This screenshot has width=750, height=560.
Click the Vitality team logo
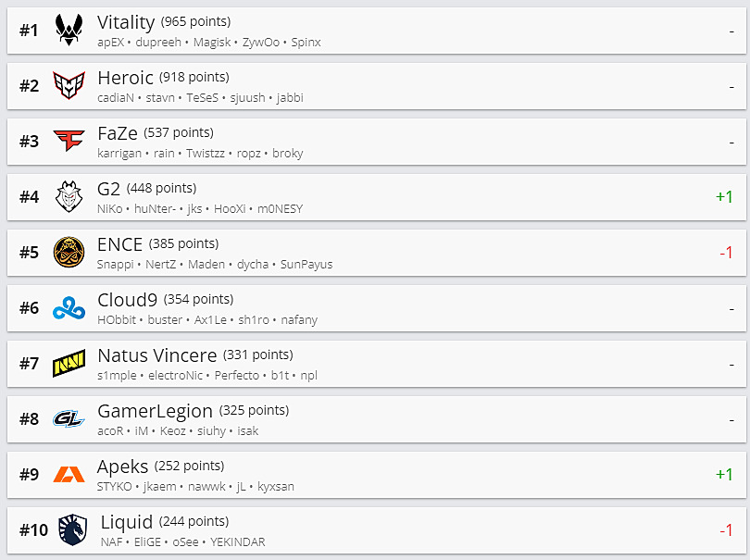pyautogui.click(x=69, y=31)
